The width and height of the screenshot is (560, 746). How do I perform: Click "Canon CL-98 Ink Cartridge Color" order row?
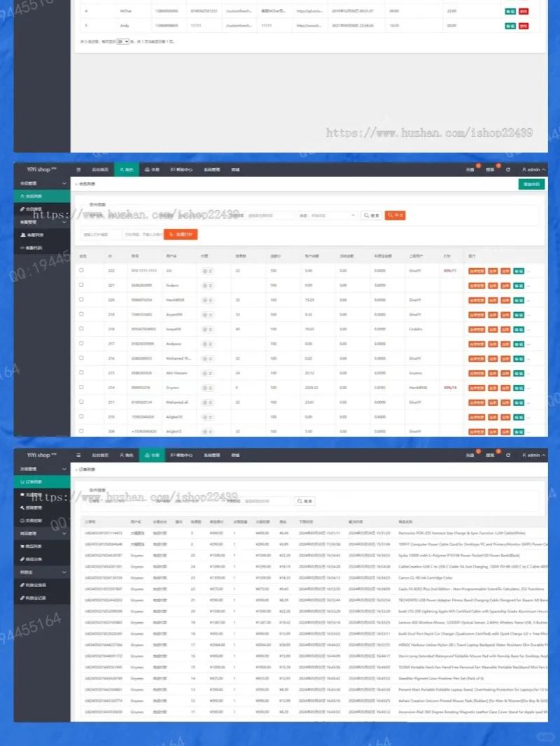314,577
